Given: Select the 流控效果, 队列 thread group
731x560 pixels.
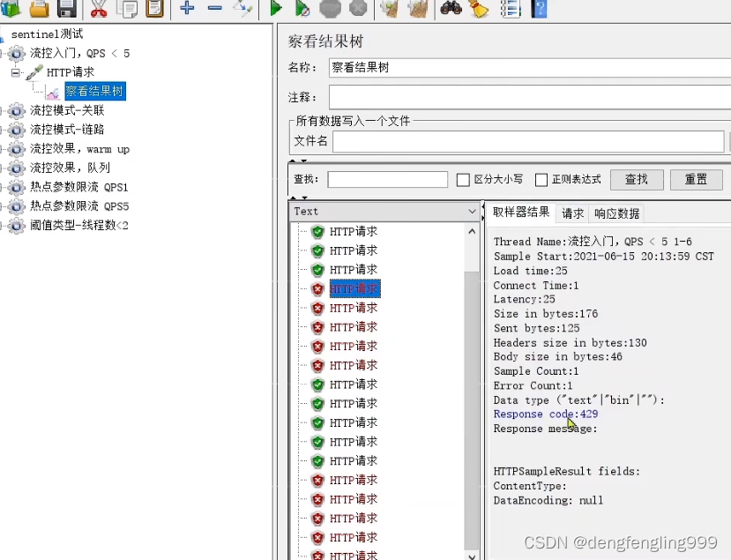Looking at the screenshot, I should point(70,168).
